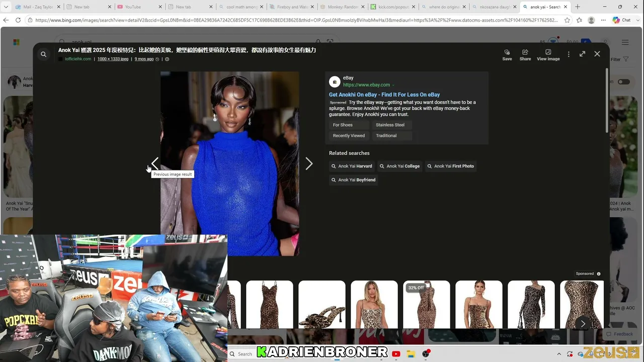Open the Favorites list icon in toolbar

point(579,20)
